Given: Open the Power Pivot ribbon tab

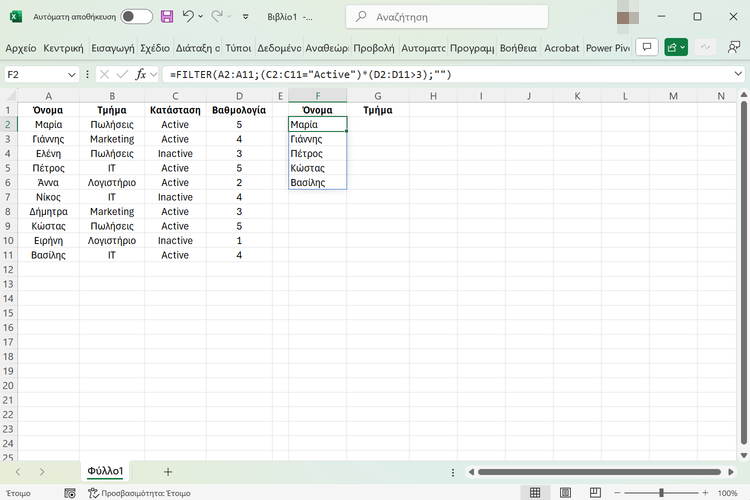Looking at the screenshot, I should (608, 48).
